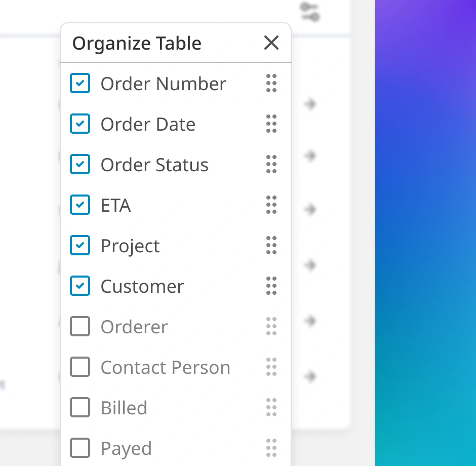Screen dimensions: 476x466
Task: Enable the Orderer column checkbox
Action: (80, 326)
